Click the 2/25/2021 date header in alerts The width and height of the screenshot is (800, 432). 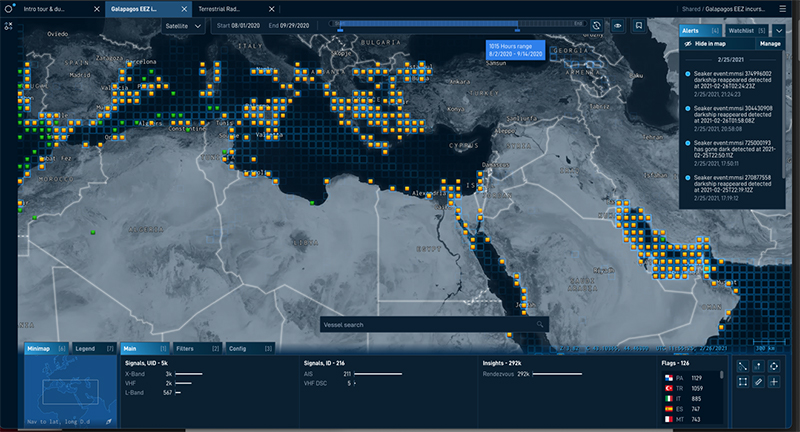[x=731, y=60]
